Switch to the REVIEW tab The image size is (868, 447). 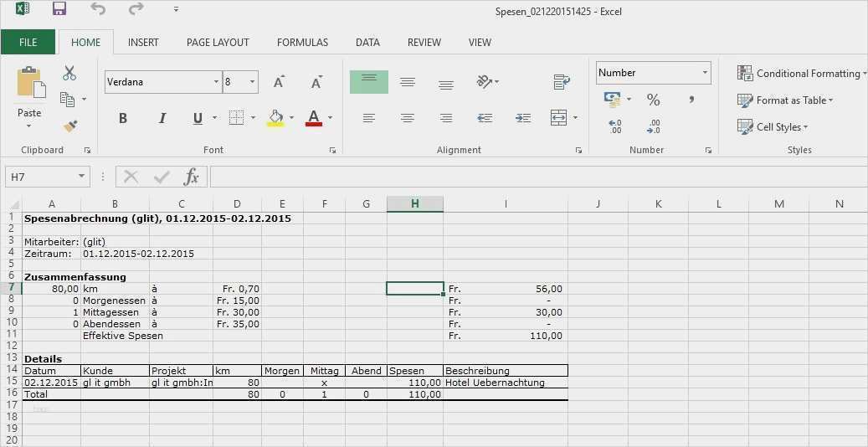pyautogui.click(x=424, y=42)
